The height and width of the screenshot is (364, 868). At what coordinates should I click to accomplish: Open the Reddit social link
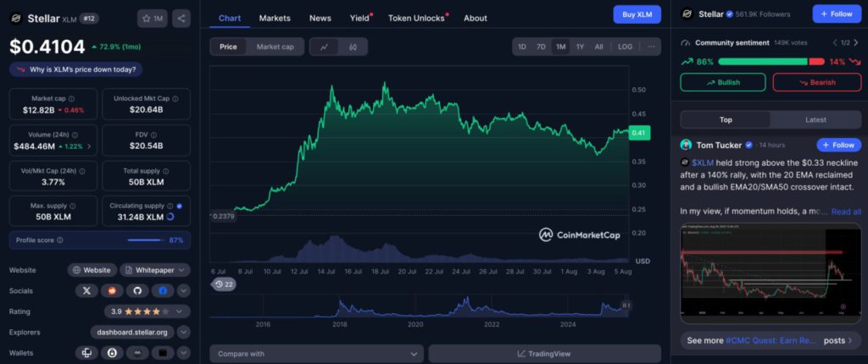pos(113,290)
